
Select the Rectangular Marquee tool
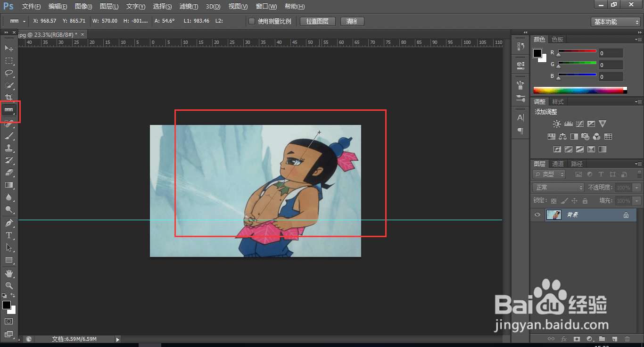(9, 61)
